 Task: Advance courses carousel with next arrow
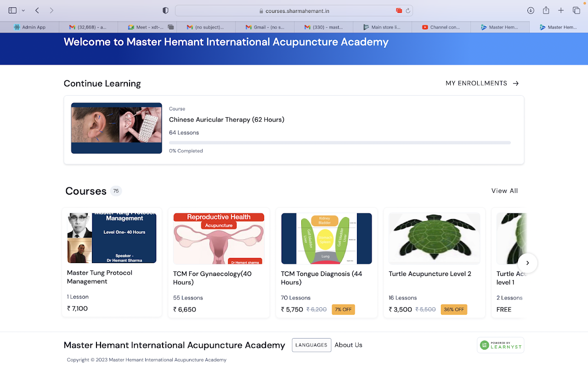point(527,263)
